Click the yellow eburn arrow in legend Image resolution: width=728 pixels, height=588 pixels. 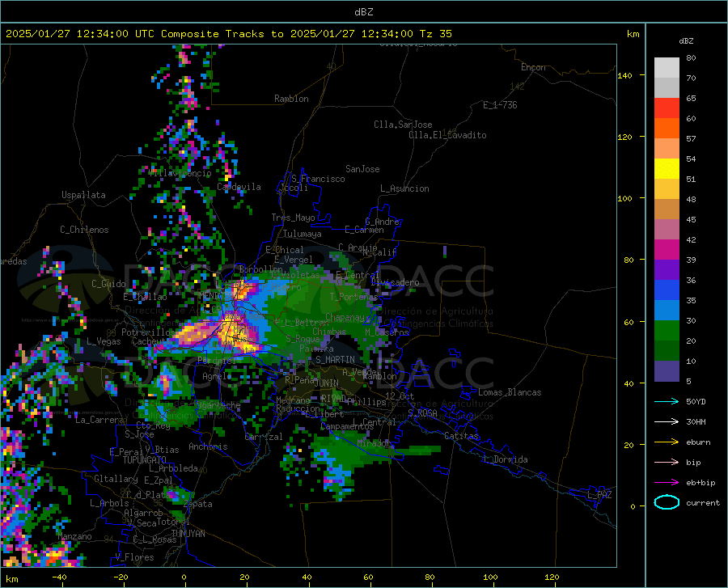point(667,442)
